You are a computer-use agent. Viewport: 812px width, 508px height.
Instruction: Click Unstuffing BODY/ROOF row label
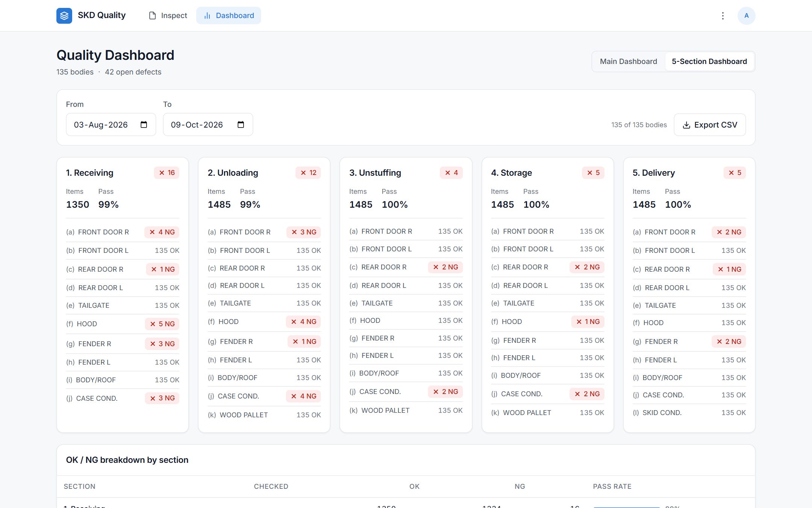(379, 373)
